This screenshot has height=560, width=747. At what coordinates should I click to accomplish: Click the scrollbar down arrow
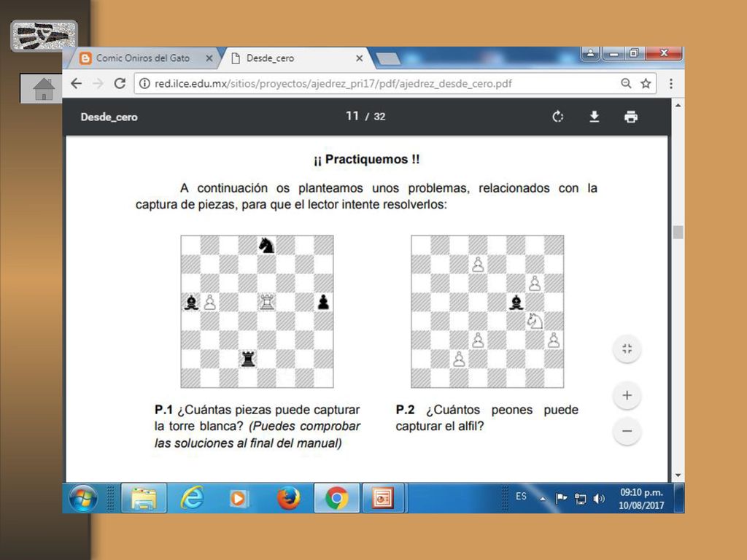tap(678, 475)
